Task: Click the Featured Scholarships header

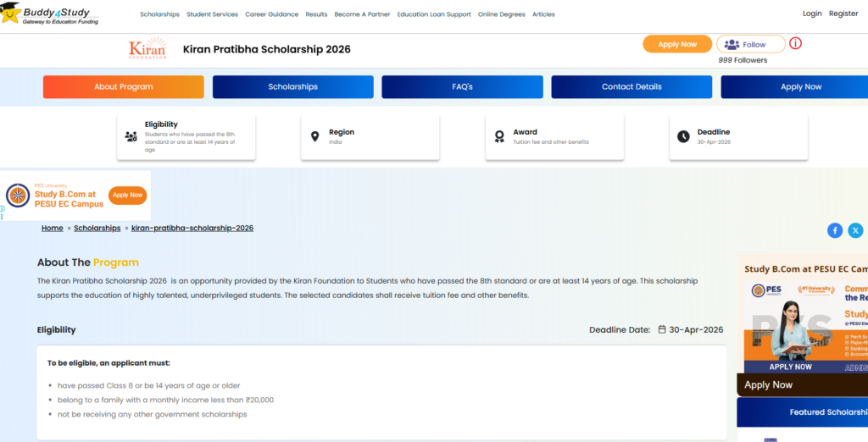Action: coord(803,412)
